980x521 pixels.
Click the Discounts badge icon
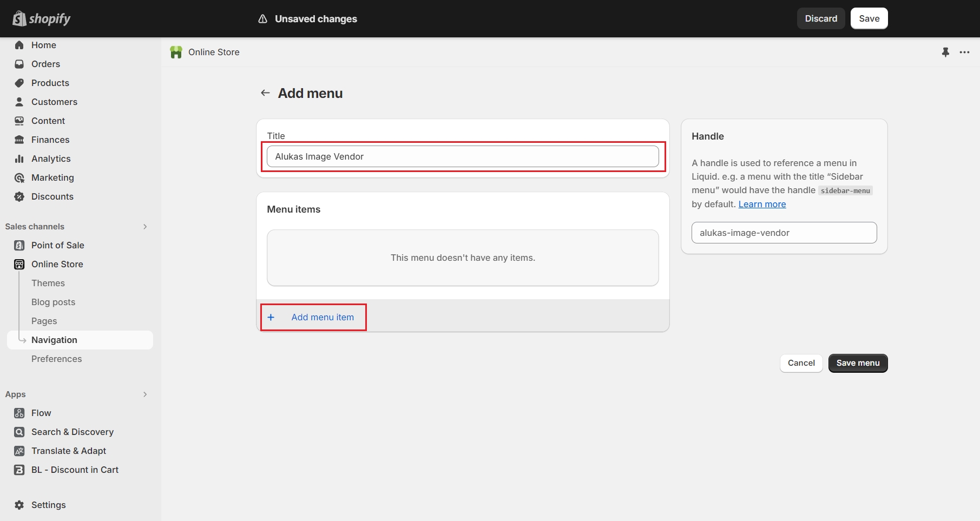(x=19, y=196)
